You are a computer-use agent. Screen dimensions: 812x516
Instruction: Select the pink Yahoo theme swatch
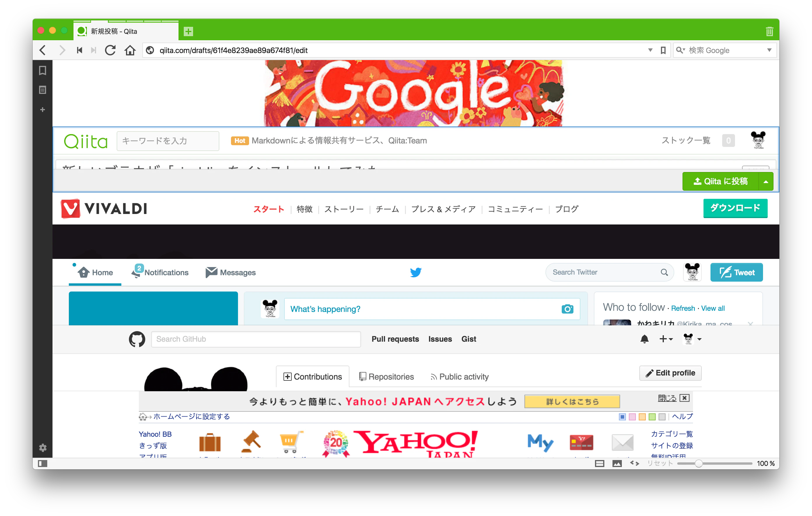pyautogui.click(x=632, y=417)
